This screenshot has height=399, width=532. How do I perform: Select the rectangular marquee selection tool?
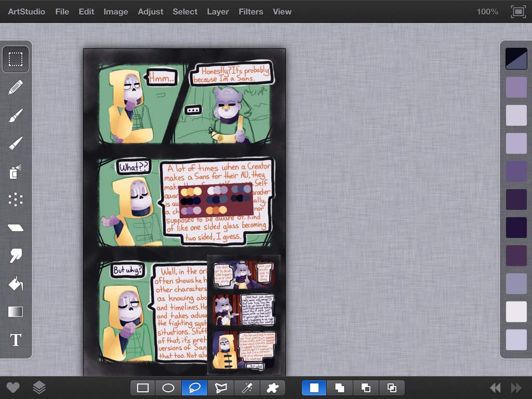16,59
